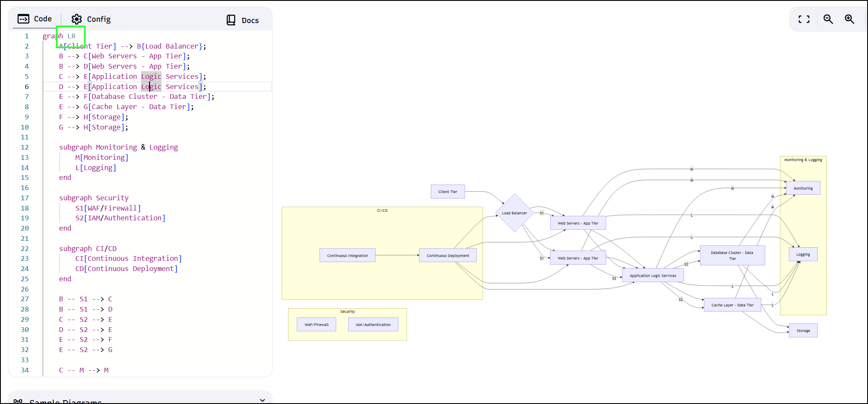
Task: Toggle fullscreen diagram view icon
Action: 804,19
